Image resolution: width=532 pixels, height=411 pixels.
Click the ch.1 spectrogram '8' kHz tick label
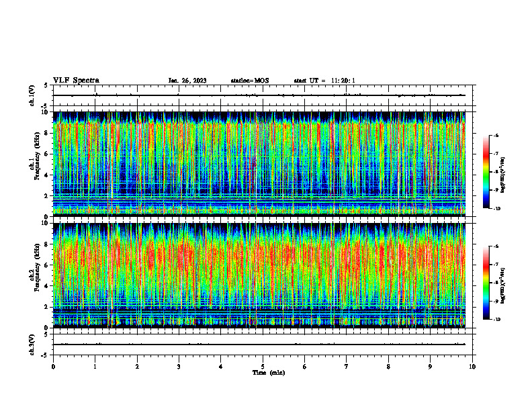[x=46, y=133]
